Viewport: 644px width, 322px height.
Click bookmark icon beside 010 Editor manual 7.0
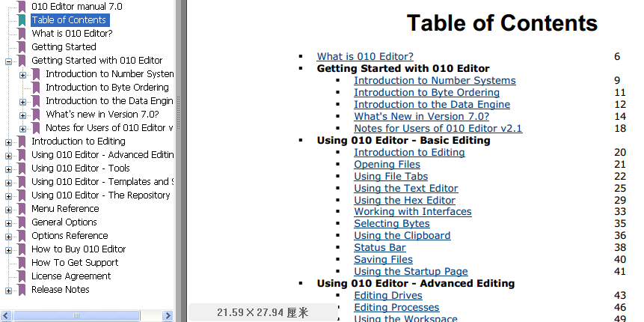(x=22, y=7)
